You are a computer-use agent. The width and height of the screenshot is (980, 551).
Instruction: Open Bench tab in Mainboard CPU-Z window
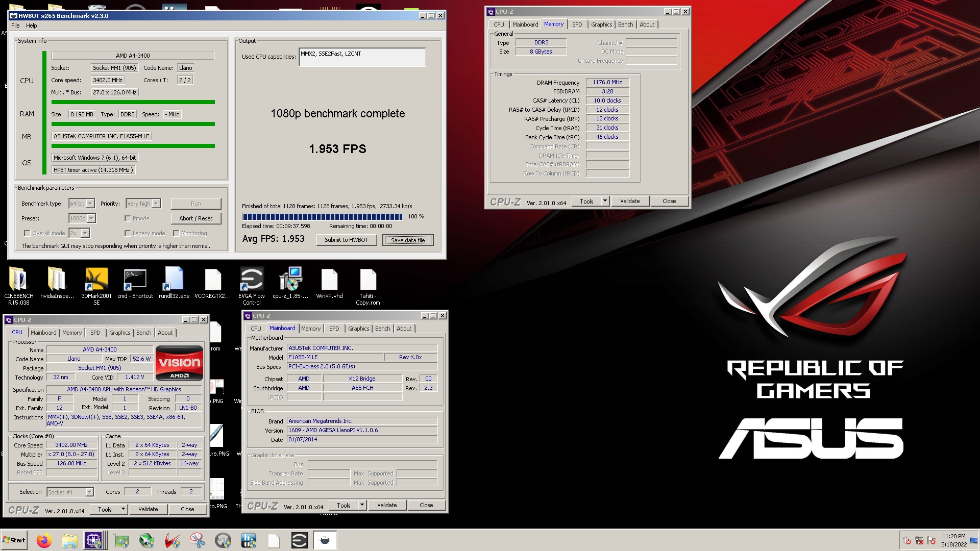tap(382, 329)
